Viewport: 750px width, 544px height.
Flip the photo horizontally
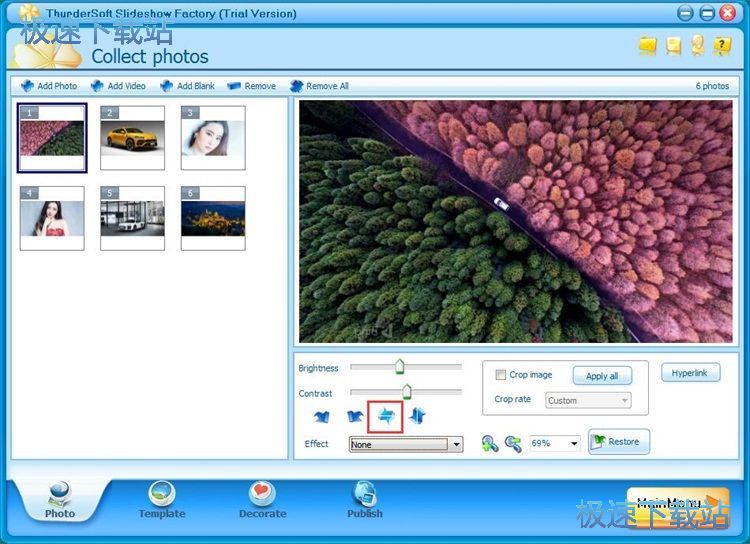pyautogui.click(x=385, y=416)
